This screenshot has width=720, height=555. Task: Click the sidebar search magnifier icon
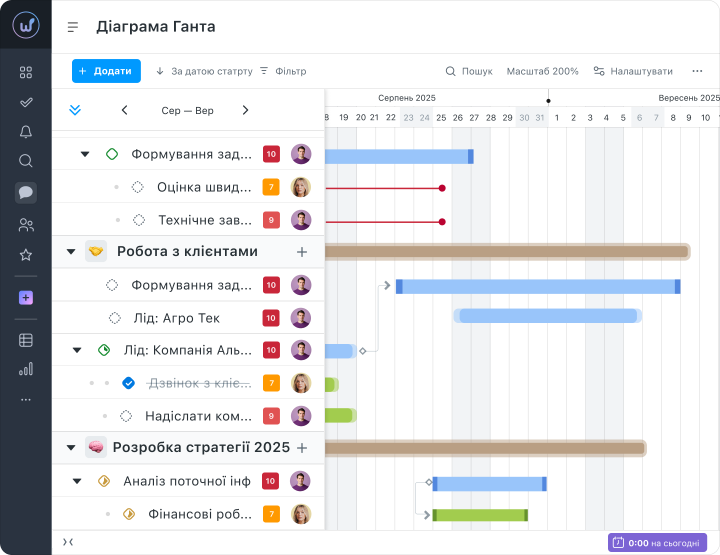click(x=26, y=161)
